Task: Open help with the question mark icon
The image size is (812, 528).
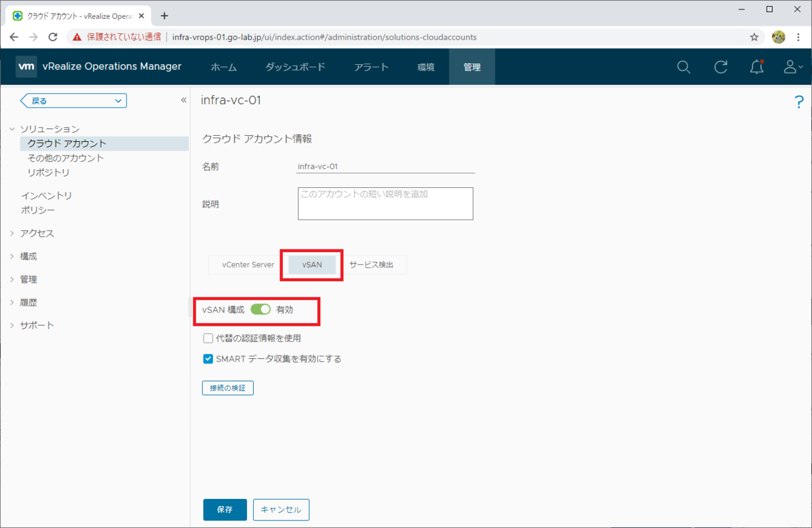Action: pos(799,101)
